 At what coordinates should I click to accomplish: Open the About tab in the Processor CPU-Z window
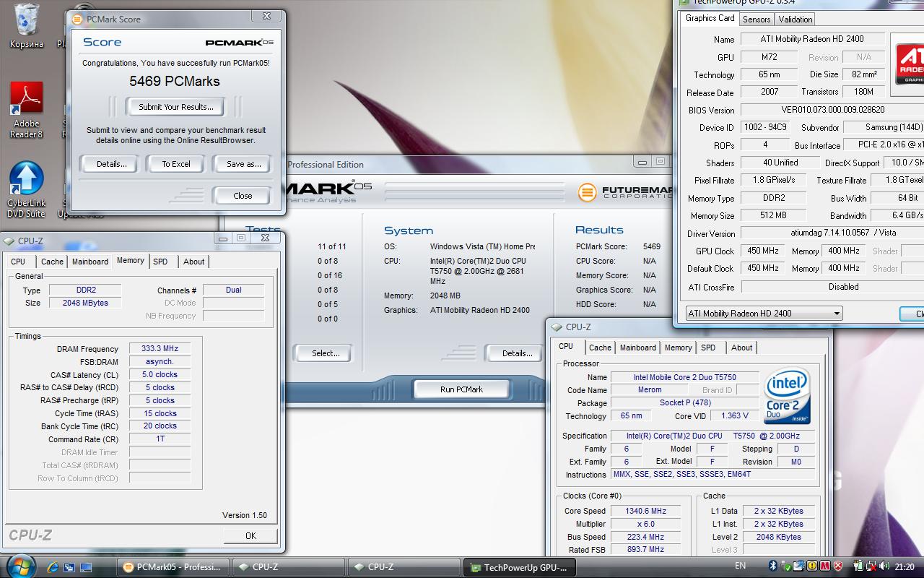click(741, 348)
